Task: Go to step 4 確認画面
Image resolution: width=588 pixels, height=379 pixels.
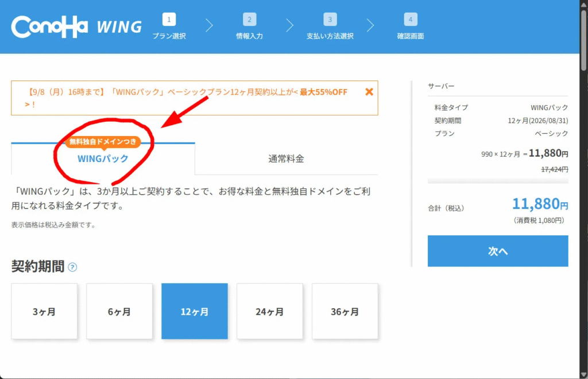Action: [410, 26]
